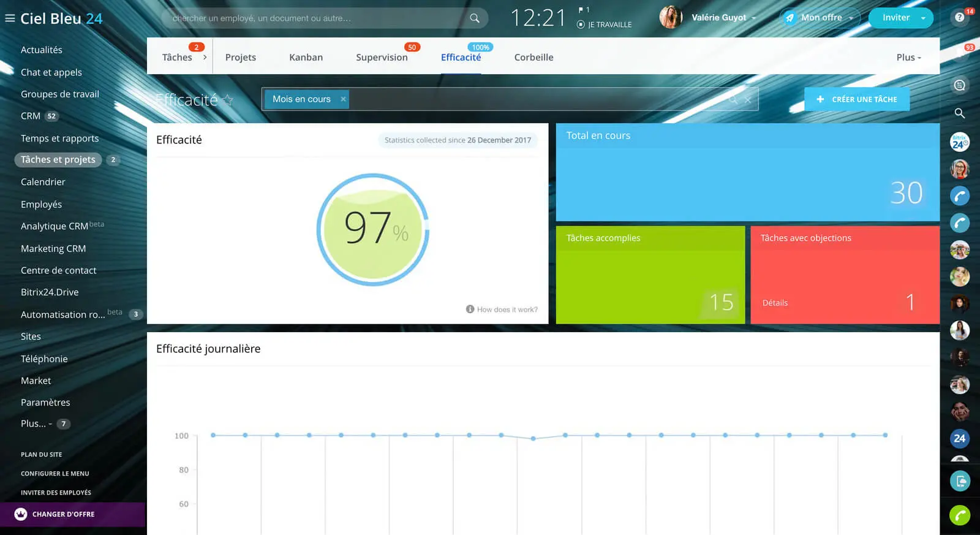Click the top employee search input field

pyautogui.click(x=315, y=18)
